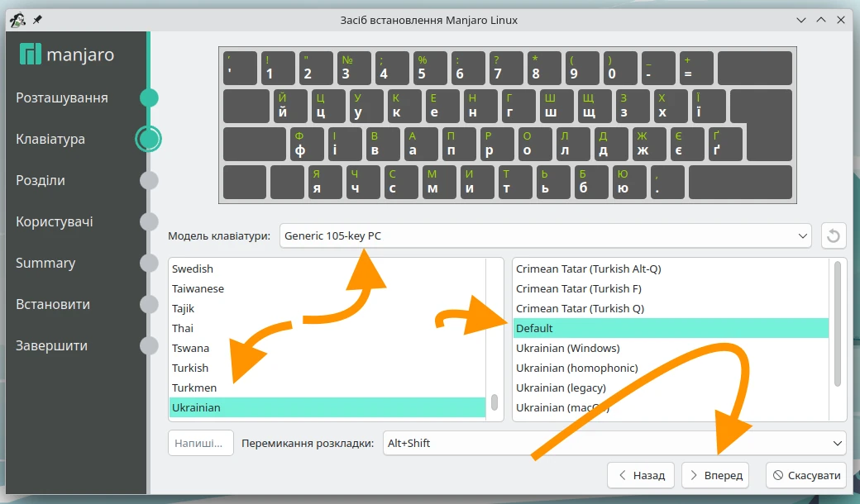Select the Розділи step in sidebar
860x504 pixels.
[x=41, y=180]
